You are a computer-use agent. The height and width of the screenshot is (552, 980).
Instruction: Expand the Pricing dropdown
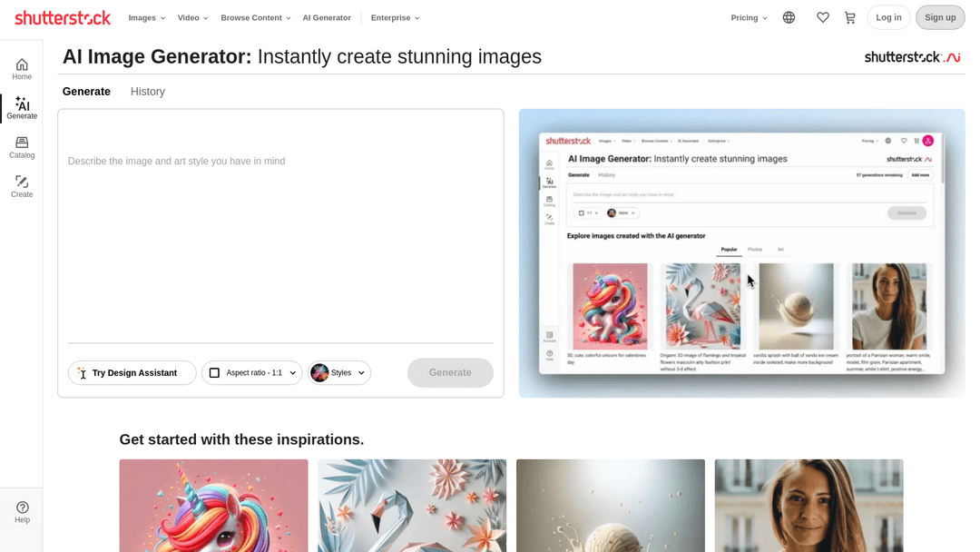[749, 17]
